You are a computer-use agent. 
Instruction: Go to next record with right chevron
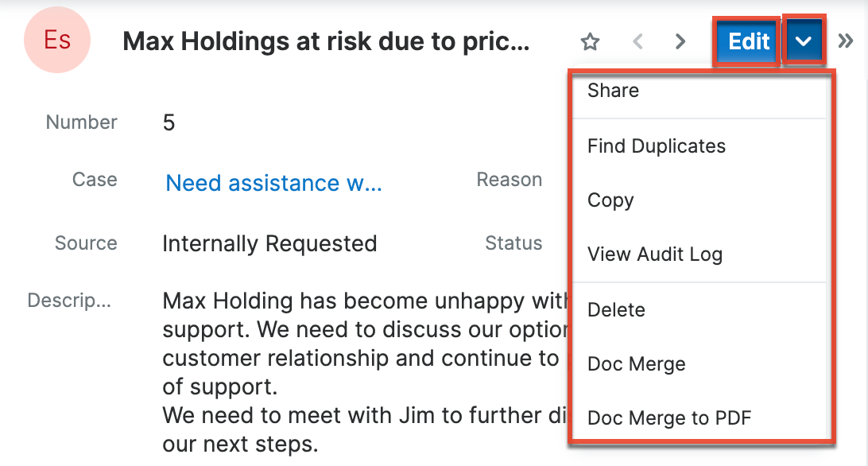(680, 41)
